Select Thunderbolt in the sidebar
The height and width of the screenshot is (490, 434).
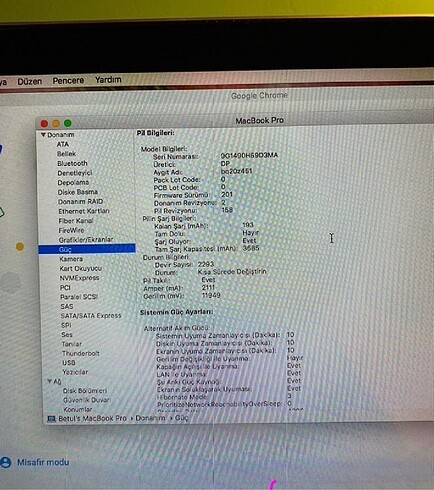[81, 353]
